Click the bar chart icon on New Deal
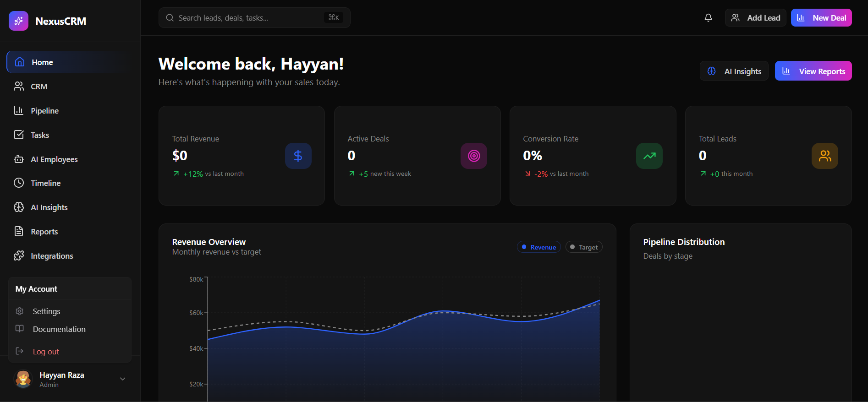The height and width of the screenshot is (402, 868). [801, 18]
